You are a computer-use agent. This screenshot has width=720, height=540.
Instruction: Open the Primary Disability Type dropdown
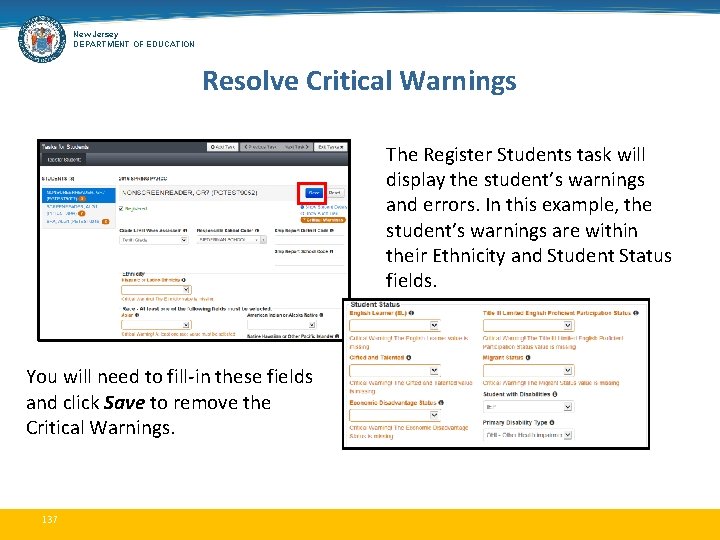pyautogui.click(x=529, y=435)
